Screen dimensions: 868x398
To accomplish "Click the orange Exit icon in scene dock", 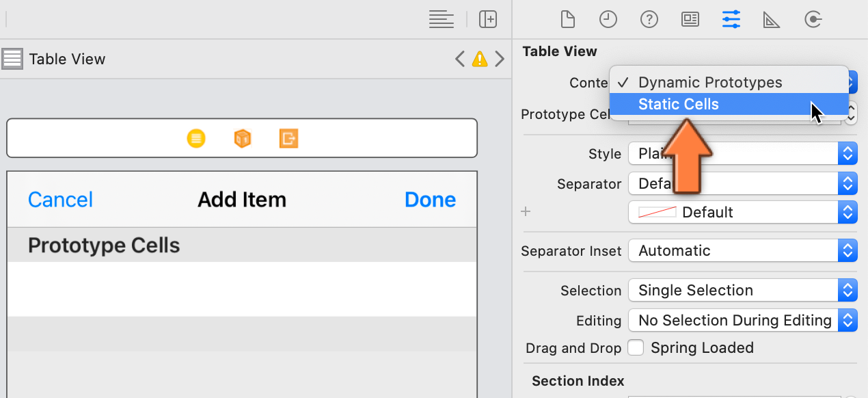I will pos(289,139).
